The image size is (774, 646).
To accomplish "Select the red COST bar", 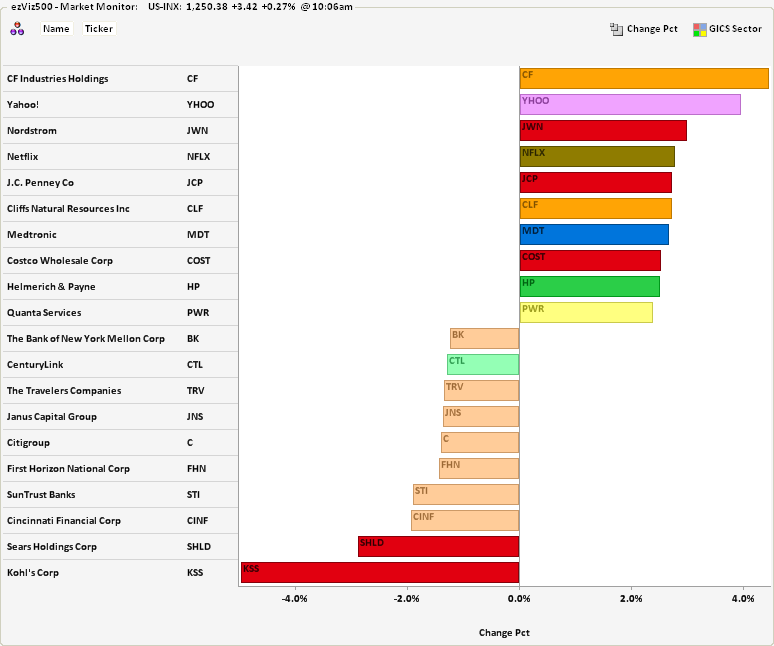I will point(590,261).
